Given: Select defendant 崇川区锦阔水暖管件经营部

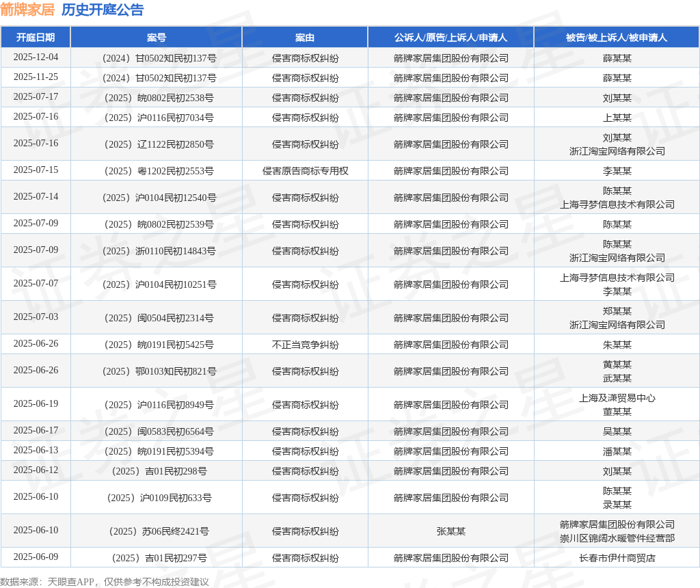Looking at the screenshot, I should [617, 538].
